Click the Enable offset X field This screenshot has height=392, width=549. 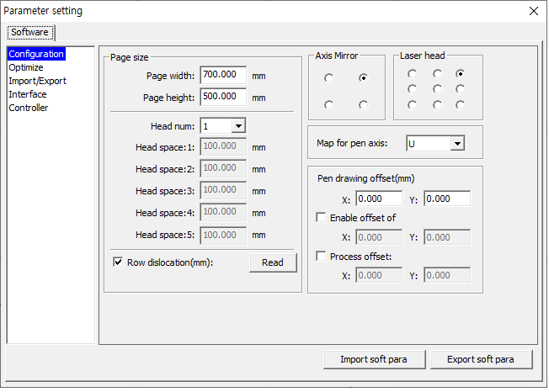(x=379, y=237)
